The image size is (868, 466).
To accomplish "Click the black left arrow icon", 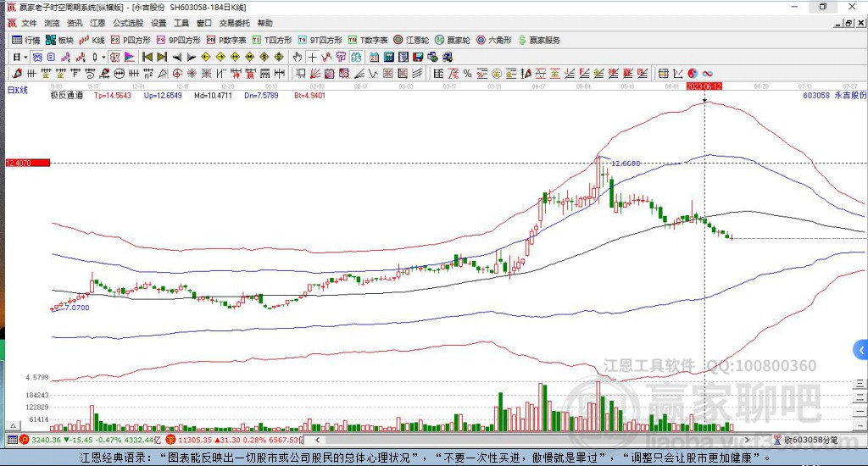I will pyautogui.click(x=176, y=57).
